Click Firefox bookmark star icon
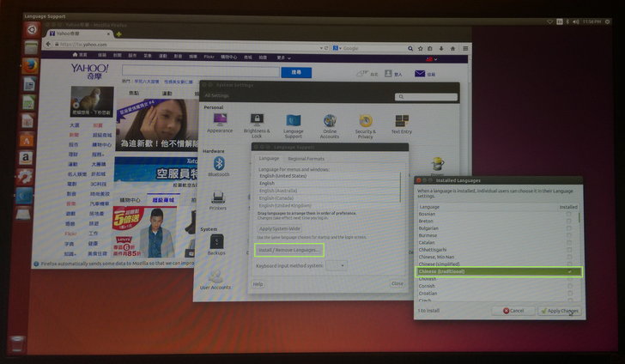Screen dimensions: 625x364 (x=420, y=48)
